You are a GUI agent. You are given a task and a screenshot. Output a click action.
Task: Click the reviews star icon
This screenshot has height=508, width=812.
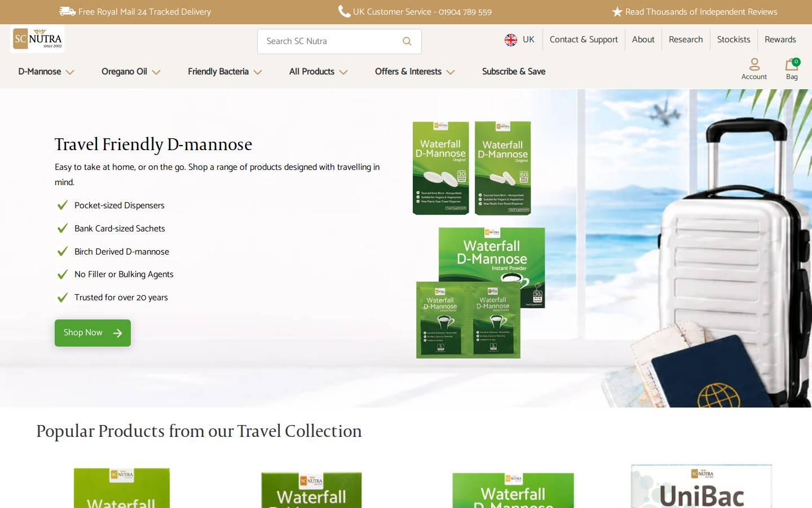point(617,12)
